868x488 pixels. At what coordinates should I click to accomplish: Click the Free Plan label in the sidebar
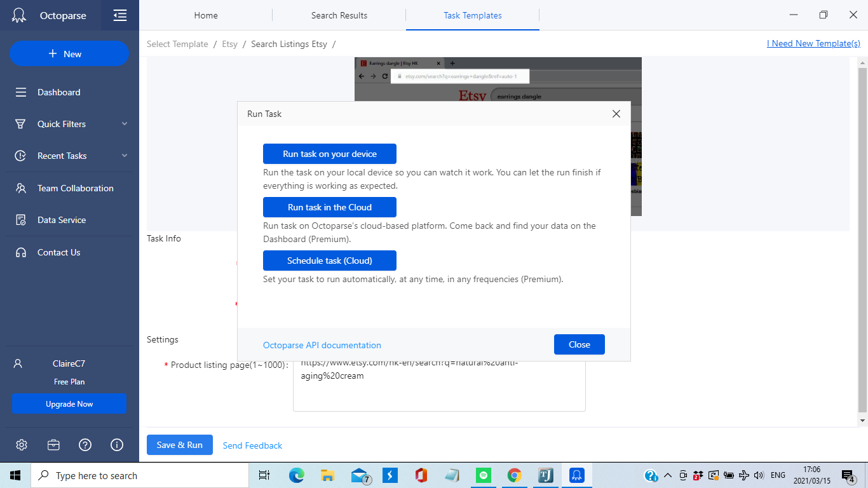coord(69,382)
